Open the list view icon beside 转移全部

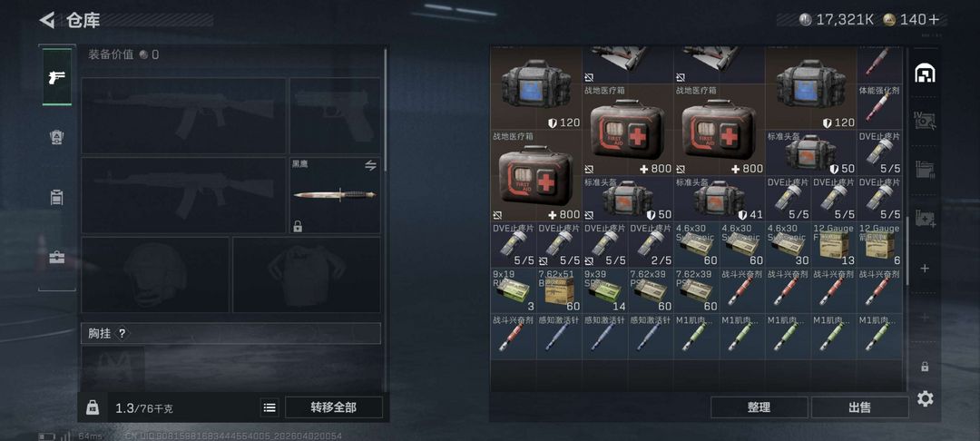click(x=269, y=408)
